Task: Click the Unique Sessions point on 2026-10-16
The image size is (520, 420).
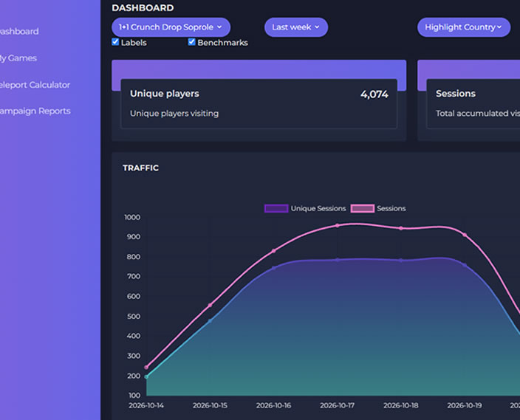Action: pyautogui.click(x=273, y=268)
